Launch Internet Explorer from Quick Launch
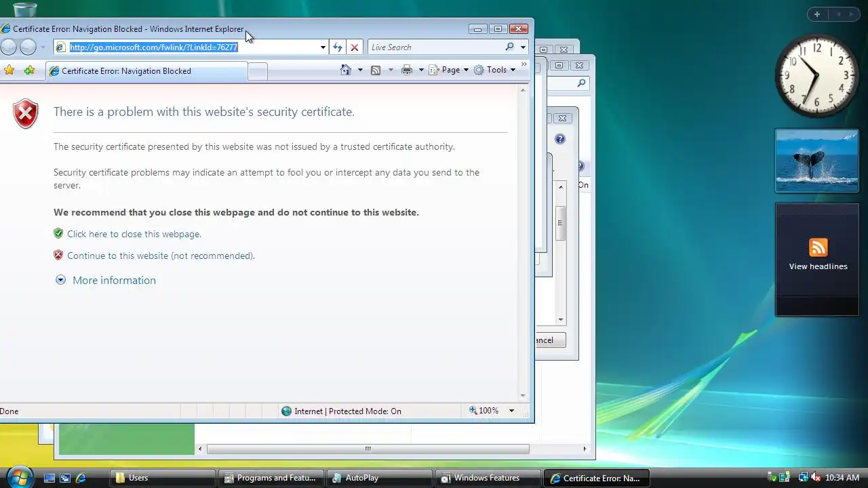This screenshot has height=488, width=868. click(81, 478)
